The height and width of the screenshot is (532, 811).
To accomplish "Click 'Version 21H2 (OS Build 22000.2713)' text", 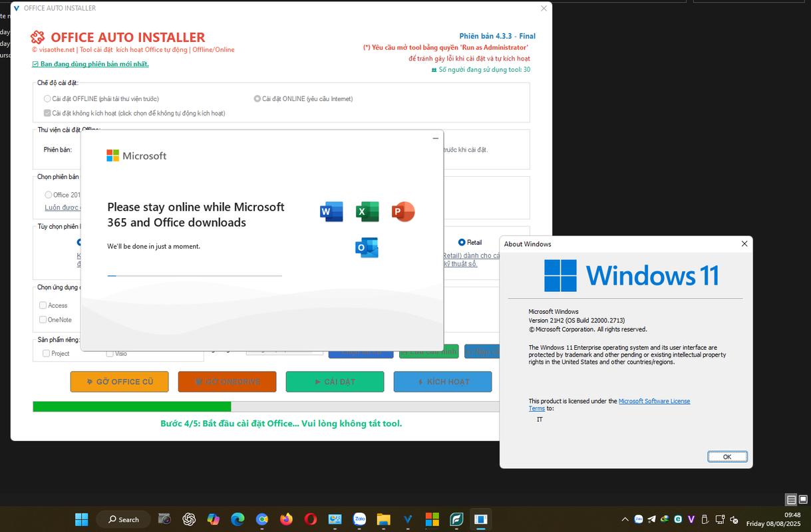I will (x=576, y=320).
